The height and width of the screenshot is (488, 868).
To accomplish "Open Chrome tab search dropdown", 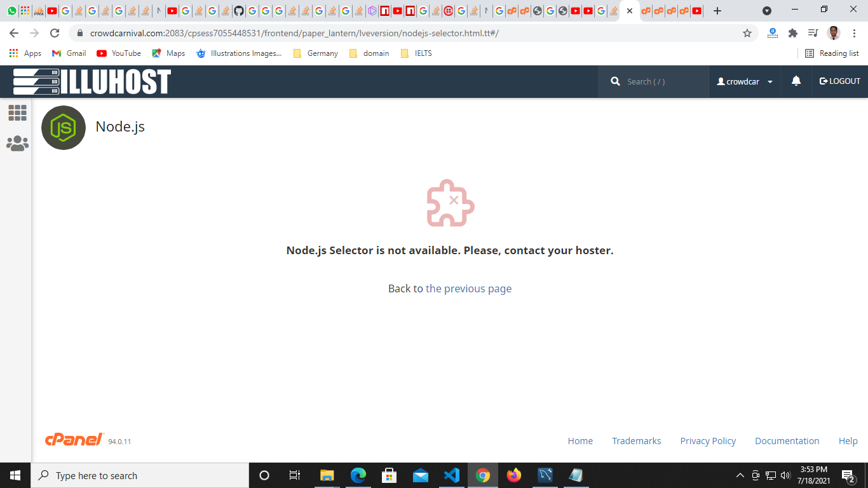I will click(767, 11).
